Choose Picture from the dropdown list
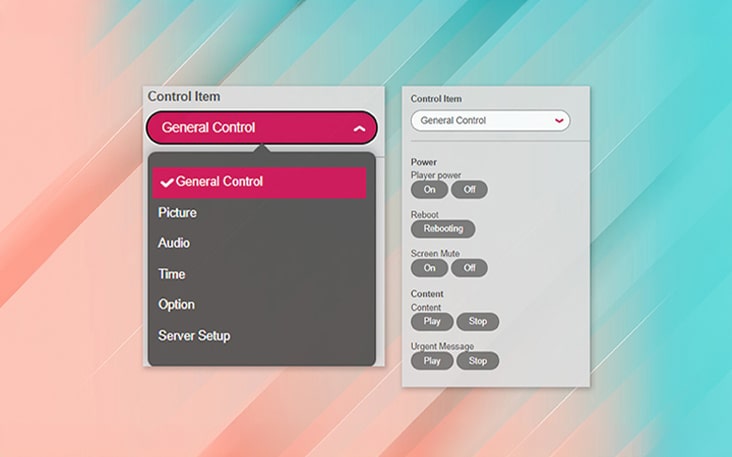Viewport: 732px width, 457px height. (177, 213)
